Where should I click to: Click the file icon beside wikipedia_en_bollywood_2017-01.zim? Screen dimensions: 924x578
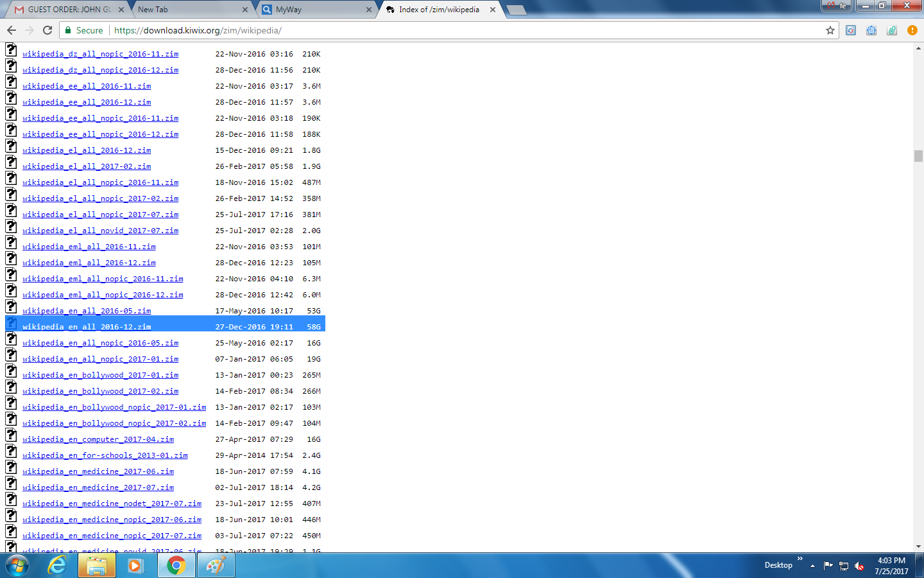point(11,371)
